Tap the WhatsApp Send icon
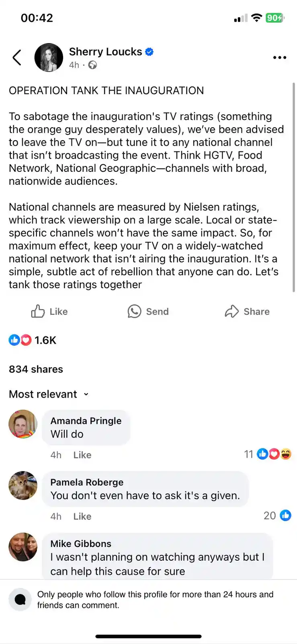 (134, 311)
